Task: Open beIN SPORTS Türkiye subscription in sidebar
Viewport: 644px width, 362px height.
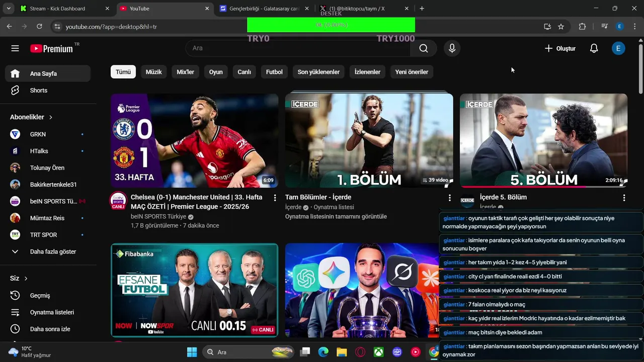Action: tap(48, 201)
